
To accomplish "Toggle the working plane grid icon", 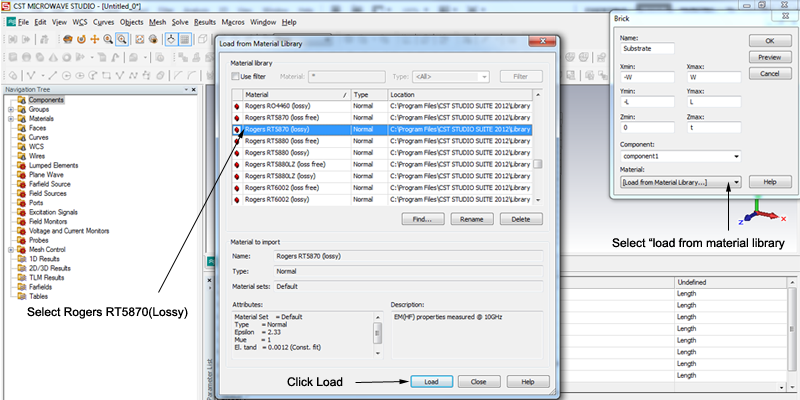I will 185,39.
